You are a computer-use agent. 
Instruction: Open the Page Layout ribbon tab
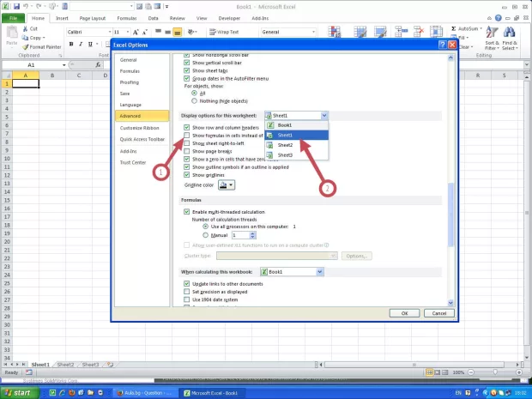pos(94,17)
